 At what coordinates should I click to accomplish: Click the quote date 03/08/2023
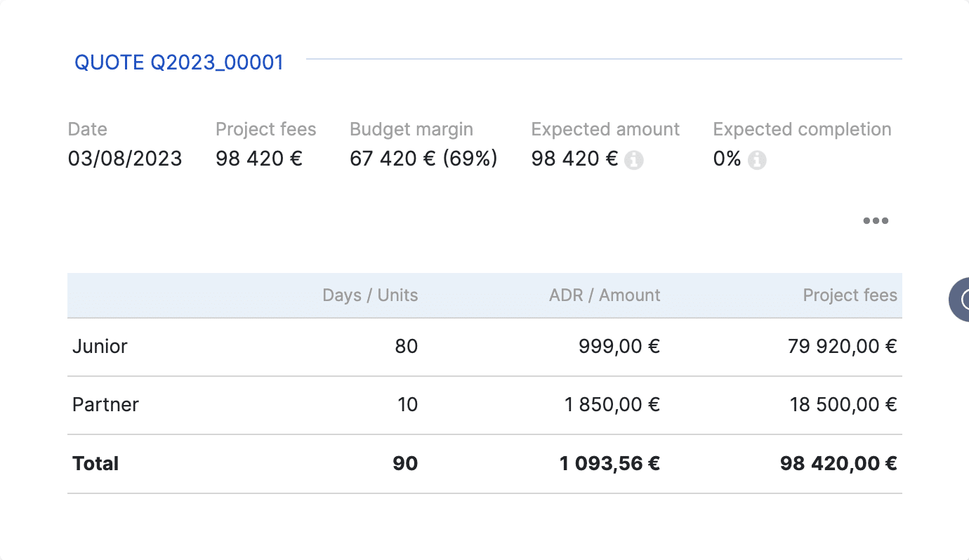pyautogui.click(x=125, y=159)
